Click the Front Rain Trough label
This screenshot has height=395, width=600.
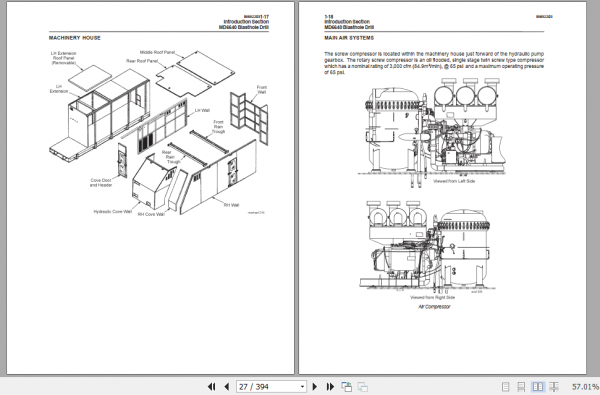coord(218,127)
